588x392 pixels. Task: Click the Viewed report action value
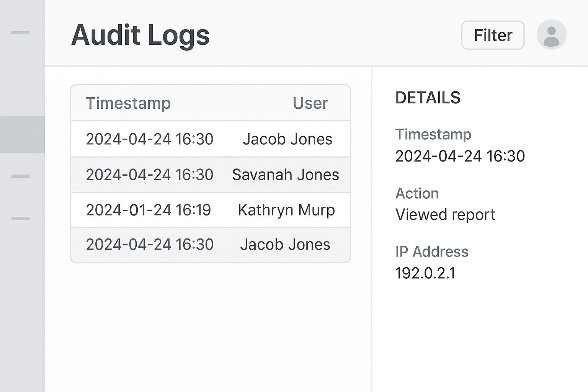click(445, 215)
